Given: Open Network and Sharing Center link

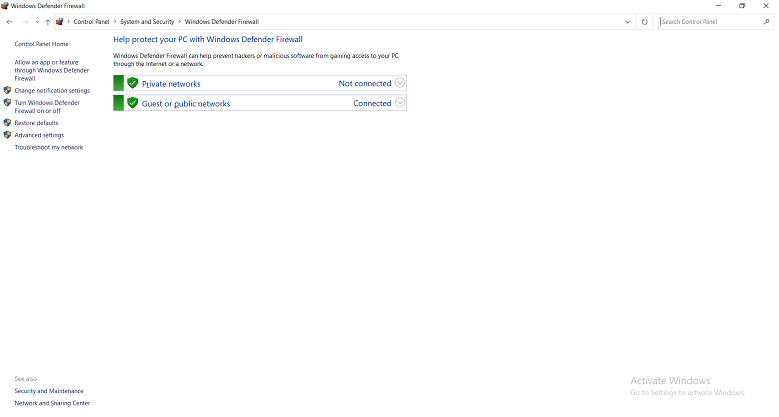Looking at the screenshot, I should click(x=52, y=403).
